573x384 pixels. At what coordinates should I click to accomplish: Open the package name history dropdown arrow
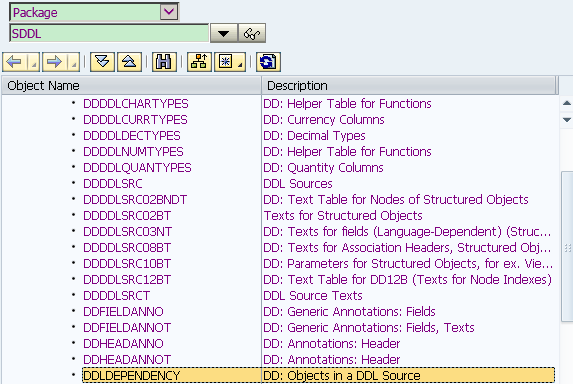224,34
